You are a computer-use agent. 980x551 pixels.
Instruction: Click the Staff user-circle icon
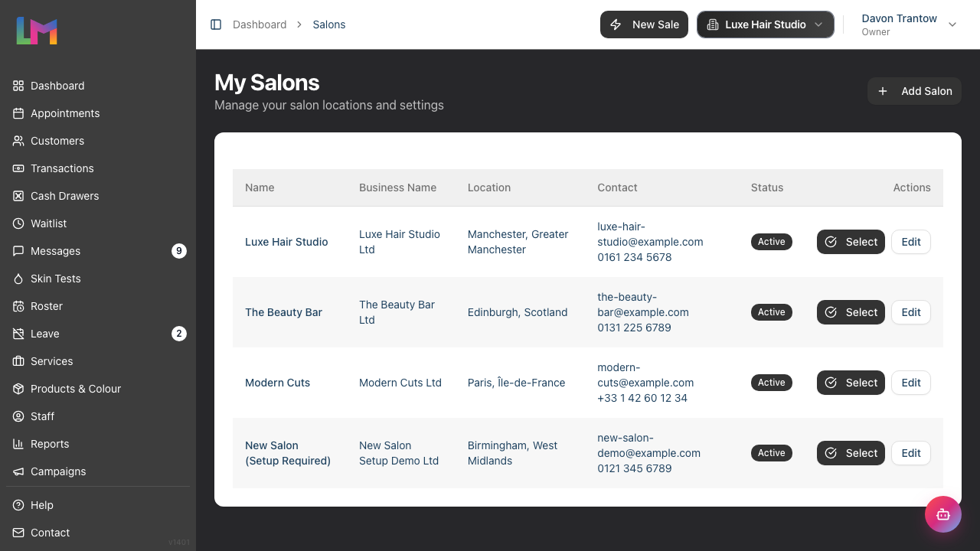18,416
